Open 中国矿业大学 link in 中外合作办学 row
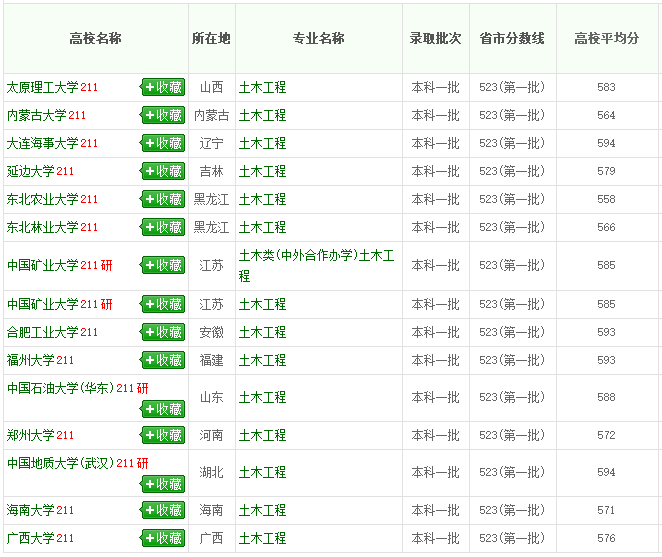The width and height of the screenshot is (662, 557). click(x=43, y=265)
